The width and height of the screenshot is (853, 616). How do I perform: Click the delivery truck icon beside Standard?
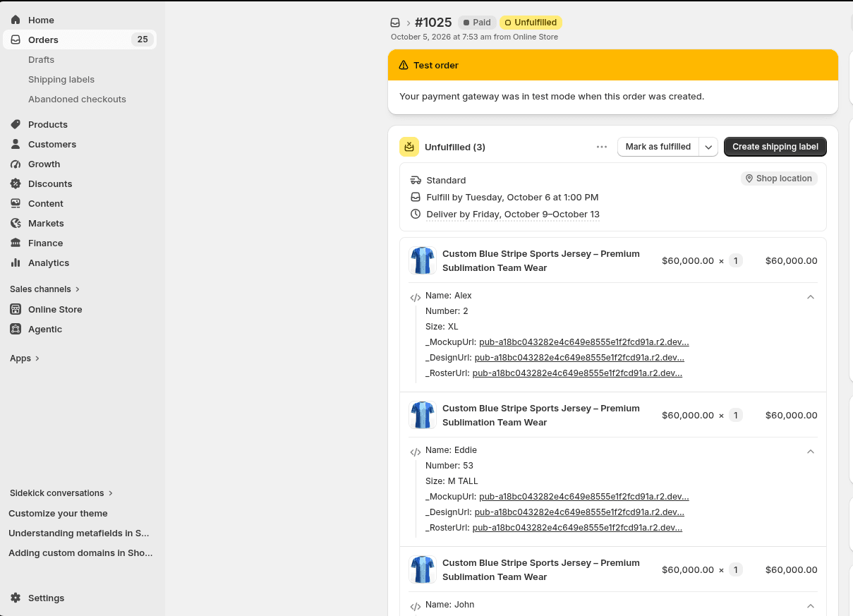pyautogui.click(x=416, y=180)
